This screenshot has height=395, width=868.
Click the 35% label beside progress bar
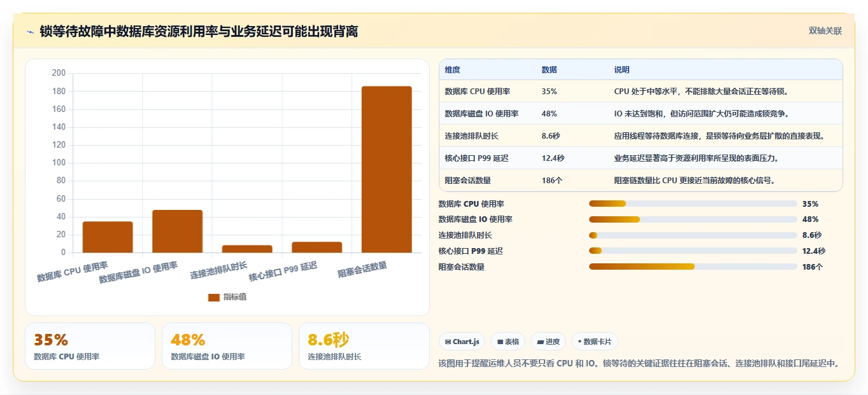point(810,204)
